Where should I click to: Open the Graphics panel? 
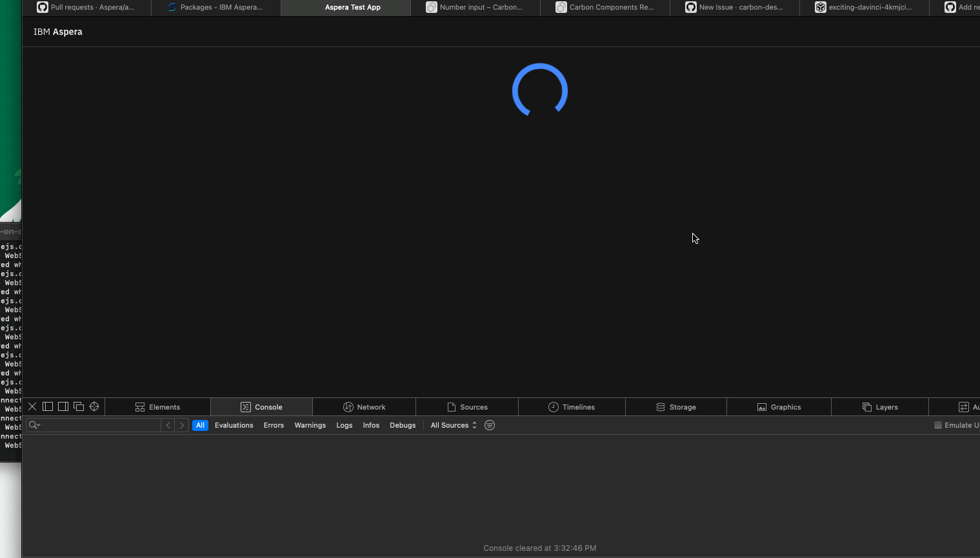[779, 406]
